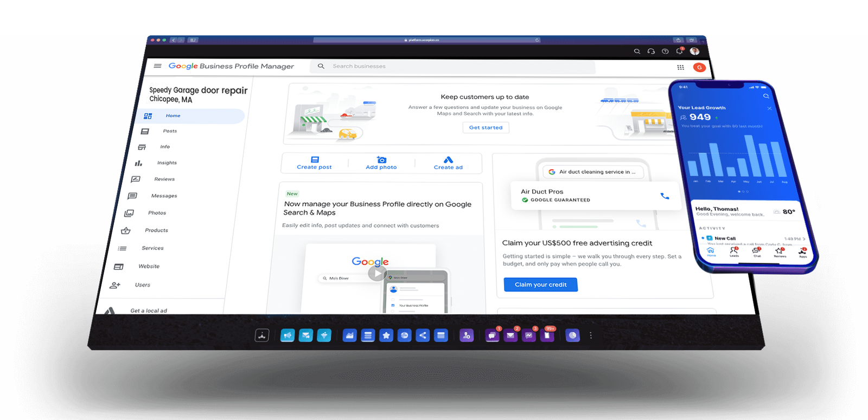Tap the Chat tab on the phone

coord(757,252)
